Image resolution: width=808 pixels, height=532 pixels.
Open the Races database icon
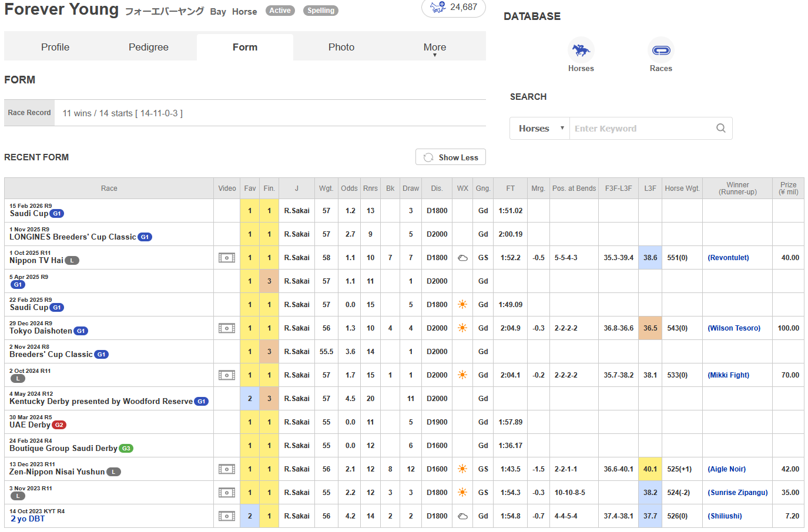[x=661, y=50]
